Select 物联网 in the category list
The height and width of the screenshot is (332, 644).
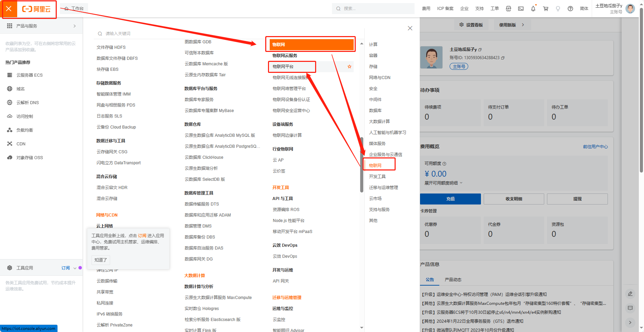point(375,166)
